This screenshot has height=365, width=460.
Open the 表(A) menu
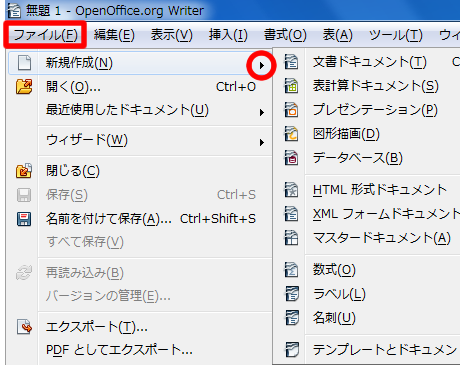337,35
